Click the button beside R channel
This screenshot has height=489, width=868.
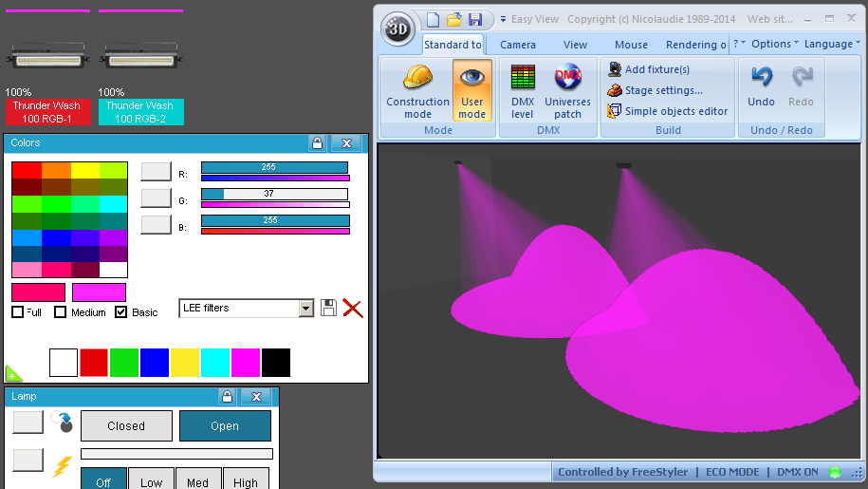coord(157,171)
